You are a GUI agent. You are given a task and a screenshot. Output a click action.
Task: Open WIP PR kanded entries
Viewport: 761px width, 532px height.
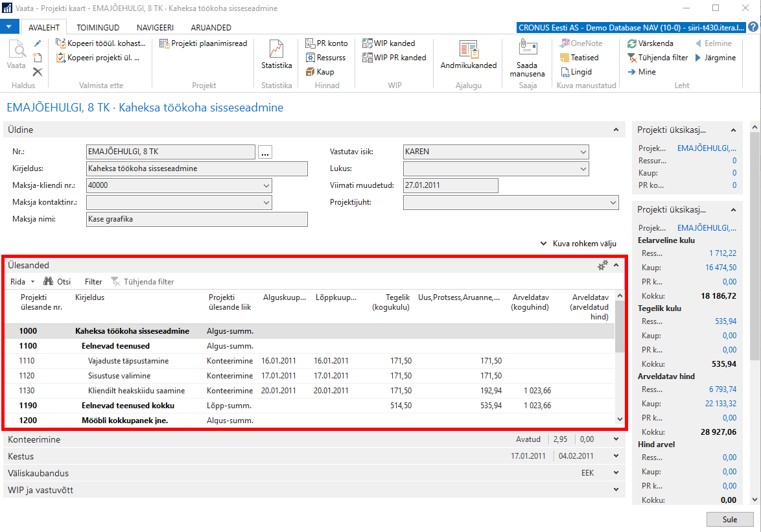coord(394,58)
